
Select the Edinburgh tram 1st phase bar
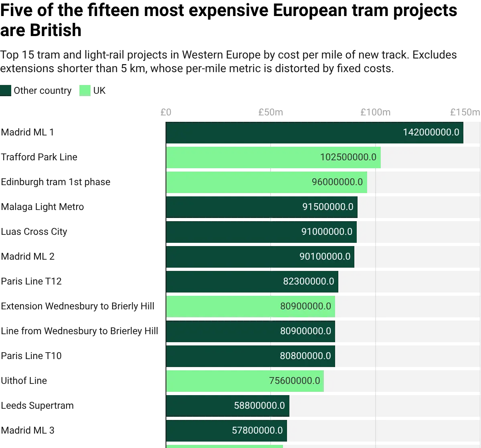click(x=267, y=182)
